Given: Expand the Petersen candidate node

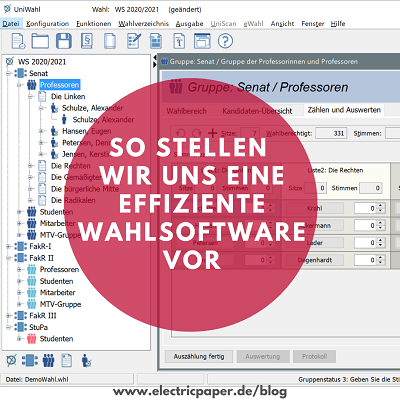Looking at the screenshot, I should (x=41, y=143).
